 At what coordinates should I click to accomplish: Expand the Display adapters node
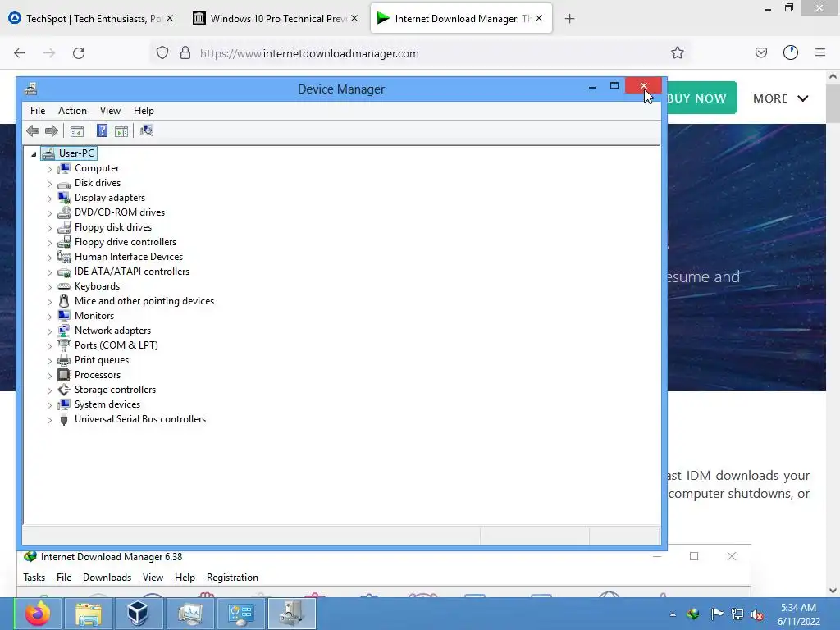[49, 199]
